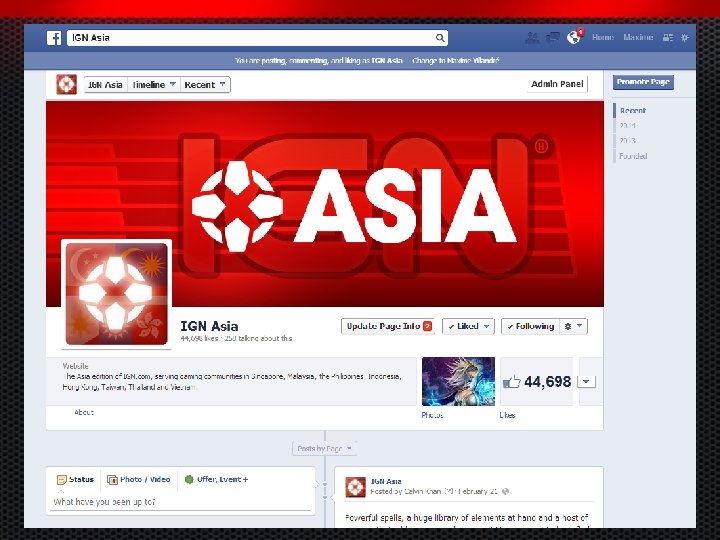Click the February 21 post date
Image resolution: width=720 pixels, height=540 pixels.
click(478, 491)
